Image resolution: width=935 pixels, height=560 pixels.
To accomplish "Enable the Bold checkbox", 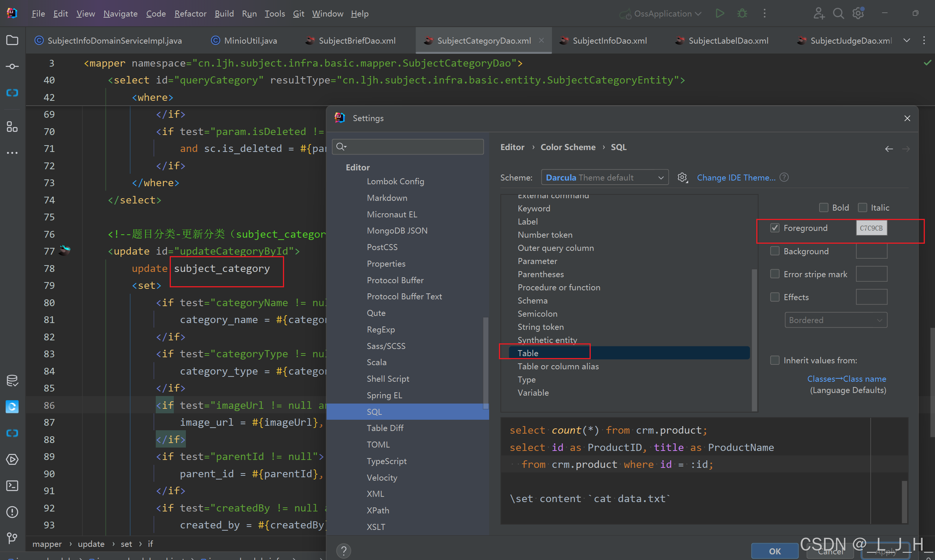I will [x=824, y=208].
